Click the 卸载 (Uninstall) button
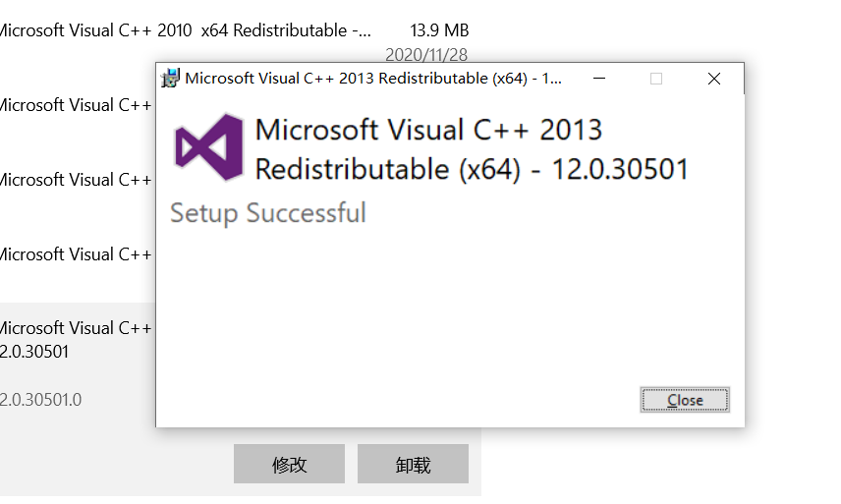This screenshot has height=504, width=841. 413,464
